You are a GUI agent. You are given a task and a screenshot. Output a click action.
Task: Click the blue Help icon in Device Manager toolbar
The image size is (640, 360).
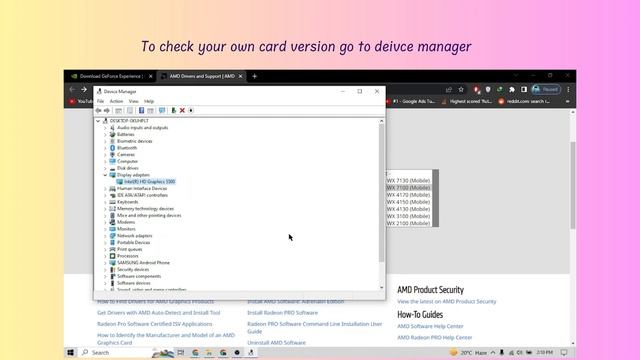pyautogui.click(x=141, y=111)
